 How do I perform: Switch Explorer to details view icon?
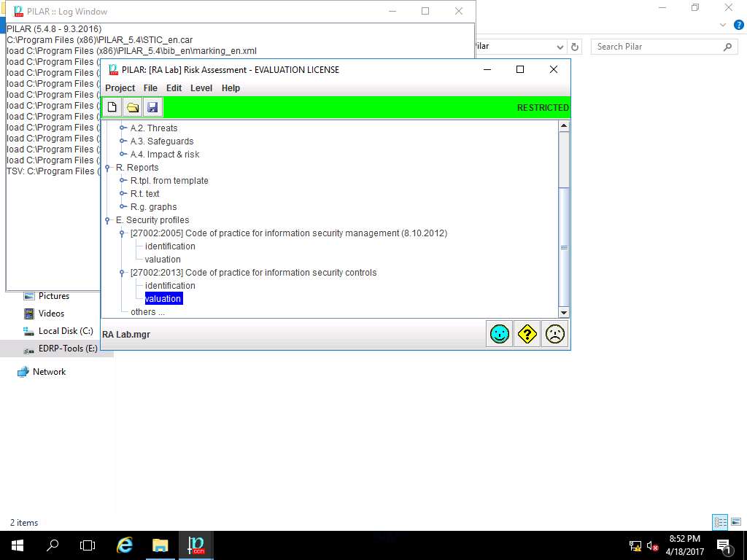coord(720,522)
